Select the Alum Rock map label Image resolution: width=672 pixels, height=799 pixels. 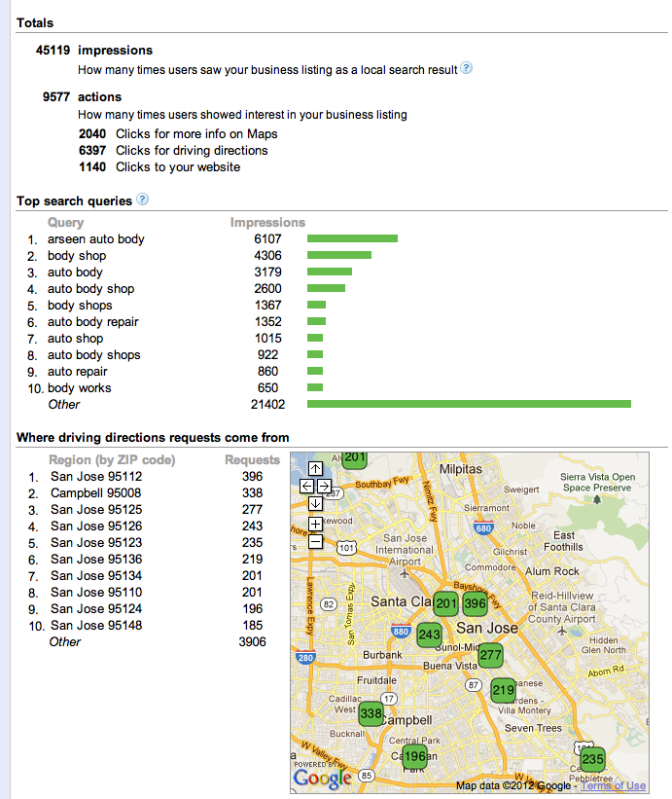click(552, 571)
